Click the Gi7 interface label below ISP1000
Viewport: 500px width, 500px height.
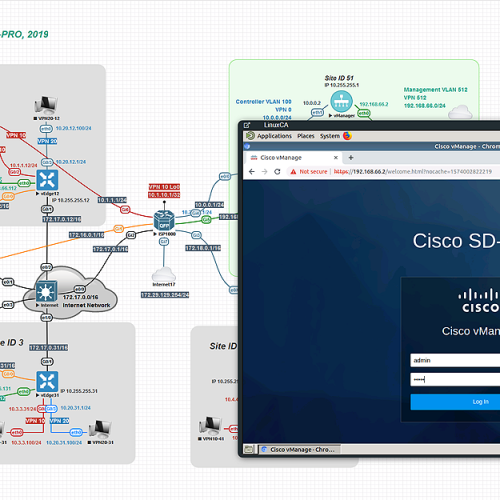tap(164, 241)
